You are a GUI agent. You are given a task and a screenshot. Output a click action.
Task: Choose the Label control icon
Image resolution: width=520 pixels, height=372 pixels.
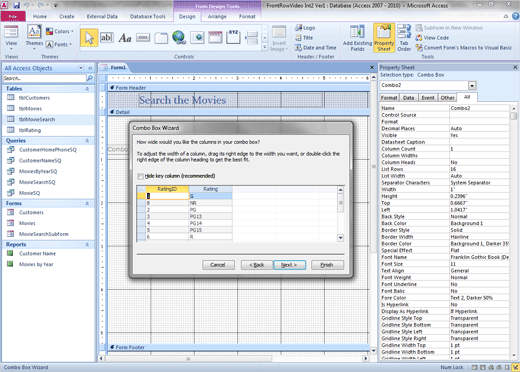coord(125,38)
